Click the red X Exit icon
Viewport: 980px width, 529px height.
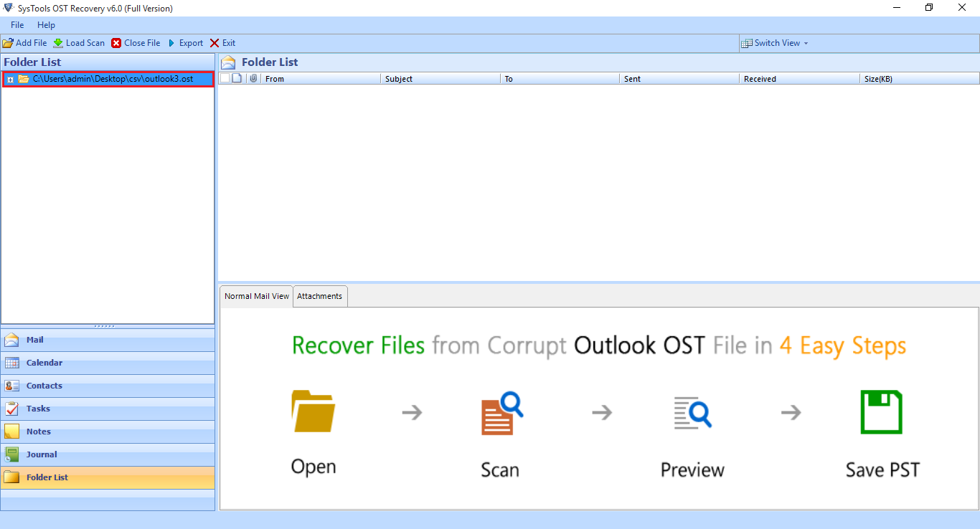(x=215, y=43)
